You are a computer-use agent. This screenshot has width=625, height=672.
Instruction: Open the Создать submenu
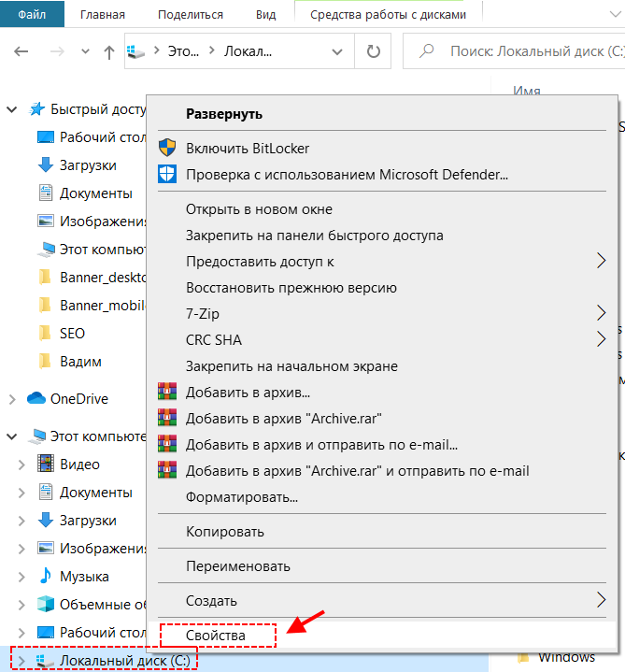click(x=381, y=601)
